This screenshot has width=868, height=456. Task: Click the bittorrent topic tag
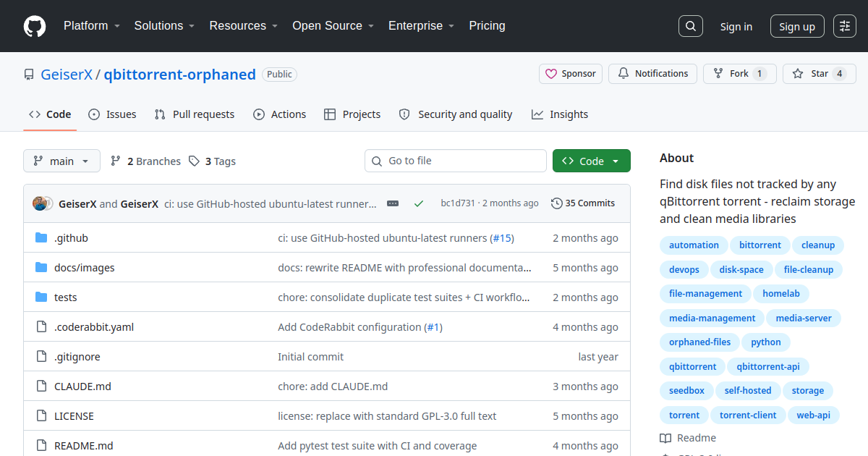click(x=760, y=245)
